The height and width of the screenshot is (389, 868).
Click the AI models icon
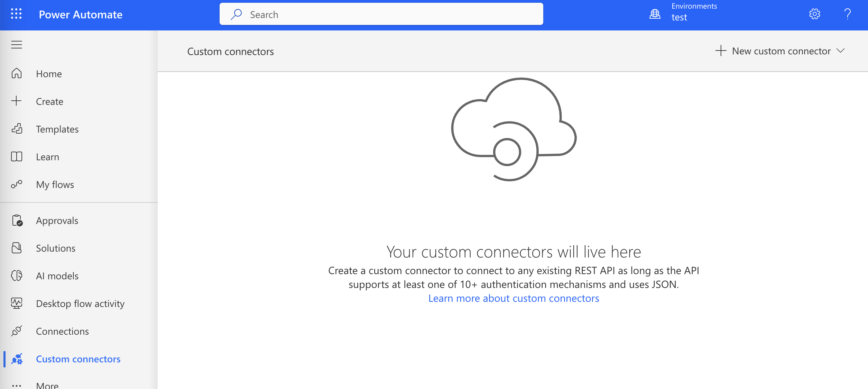(x=17, y=276)
